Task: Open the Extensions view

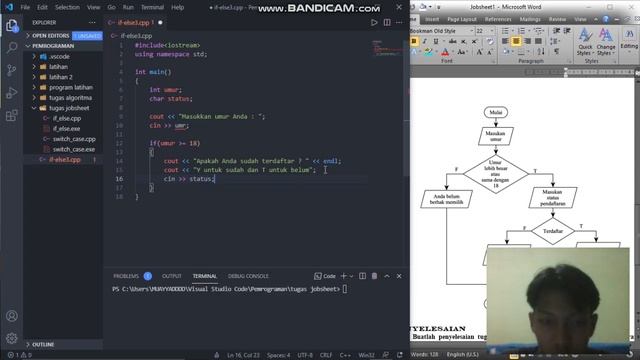Action: pos(12,115)
